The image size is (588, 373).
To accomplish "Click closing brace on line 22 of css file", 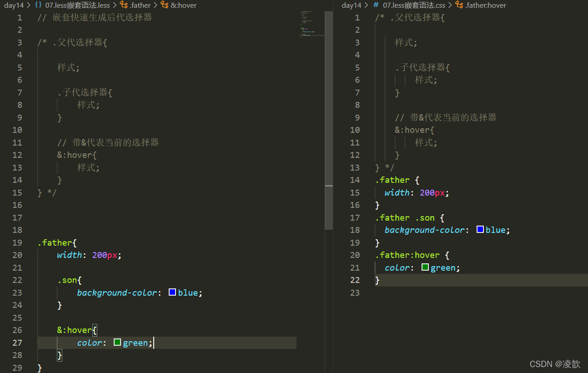I will (377, 280).
